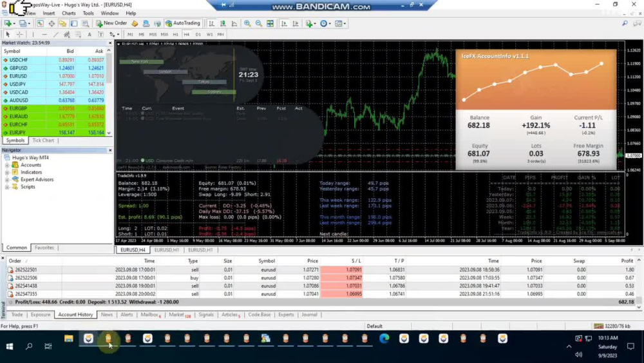Open the Charts menu
644x363 pixels.
coord(69,13)
